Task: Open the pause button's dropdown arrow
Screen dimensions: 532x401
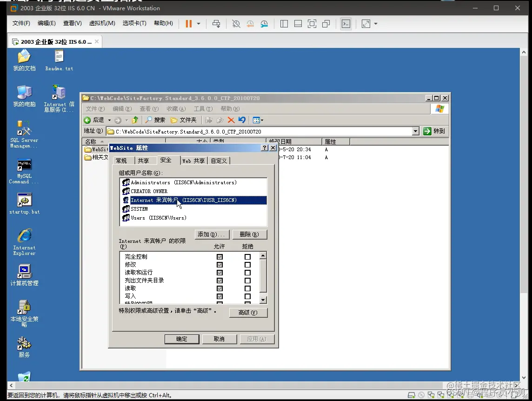Action: pyautogui.click(x=199, y=24)
